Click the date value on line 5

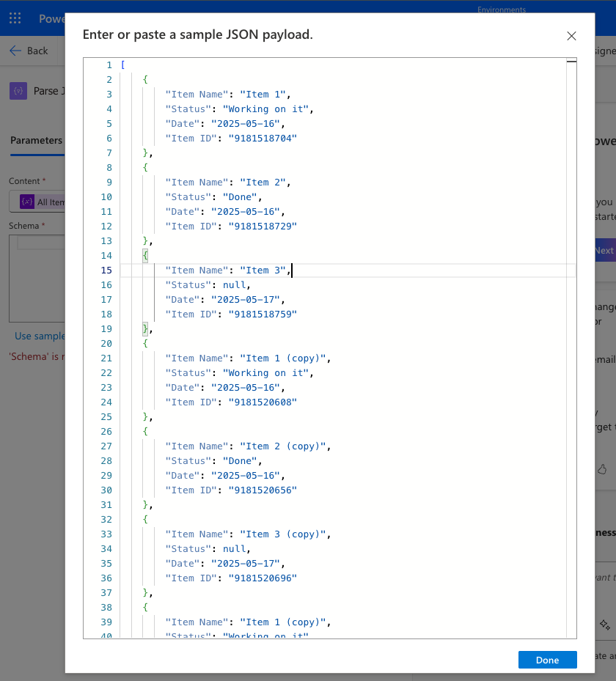(x=246, y=124)
